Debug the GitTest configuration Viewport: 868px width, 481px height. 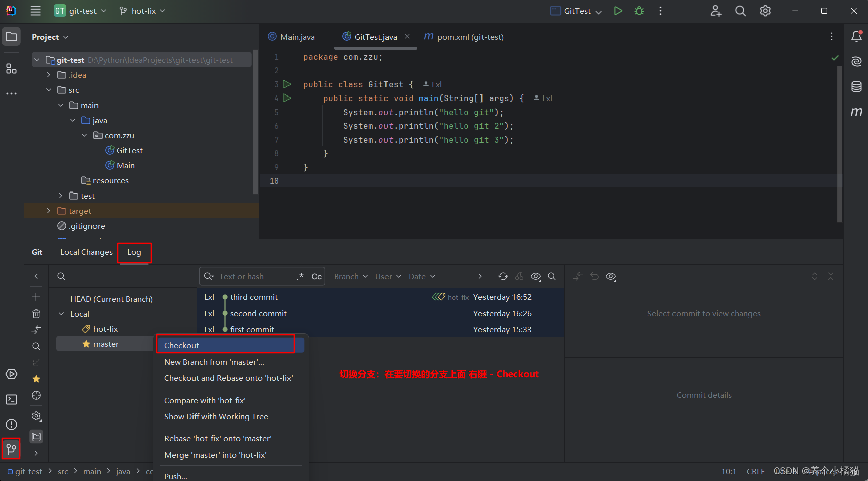click(x=639, y=11)
